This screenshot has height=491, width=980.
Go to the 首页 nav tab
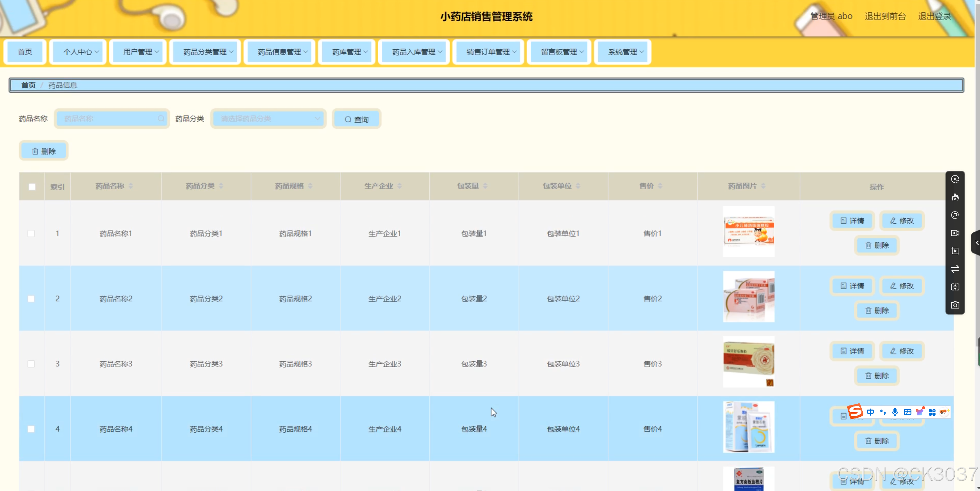coord(25,52)
